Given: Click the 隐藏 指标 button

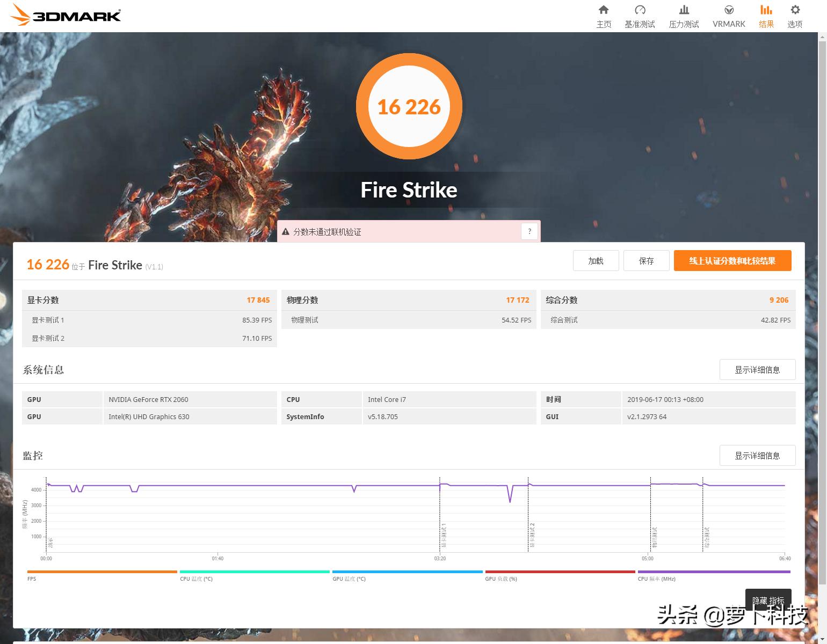Looking at the screenshot, I should pyautogui.click(x=768, y=600).
